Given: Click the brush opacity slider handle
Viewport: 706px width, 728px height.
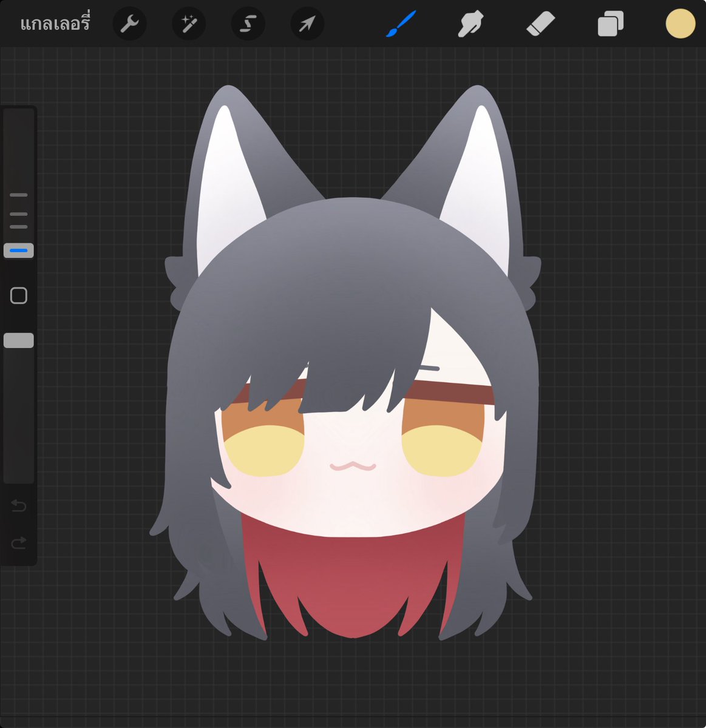Looking at the screenshot, I should (x=19, y=340).
